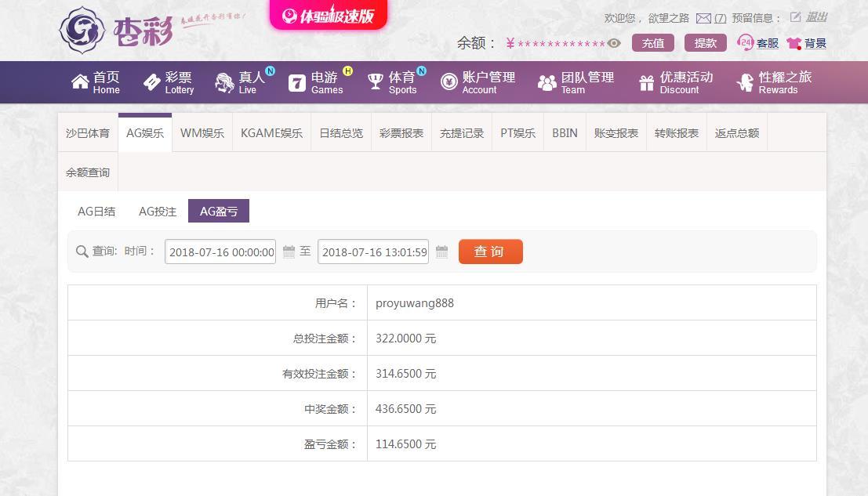
Task: Open Games via the '7' icon
Action: coord(296,81)
